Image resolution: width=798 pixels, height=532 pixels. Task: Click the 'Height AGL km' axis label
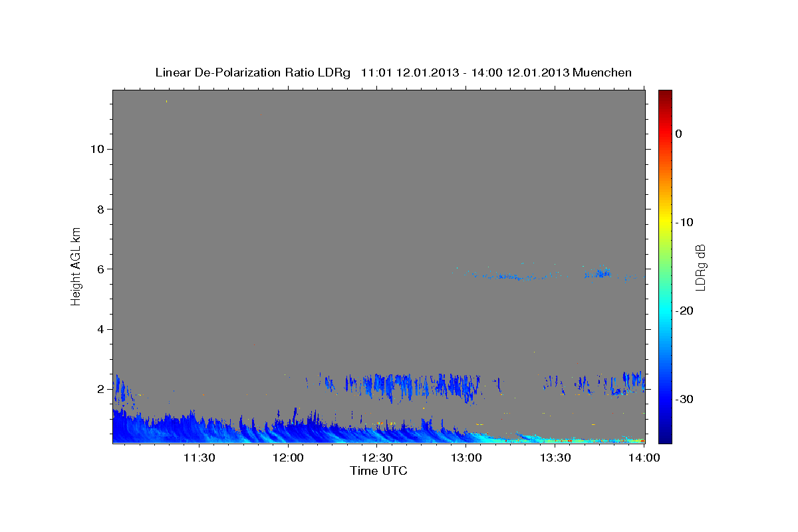click(x=76, y=265)
